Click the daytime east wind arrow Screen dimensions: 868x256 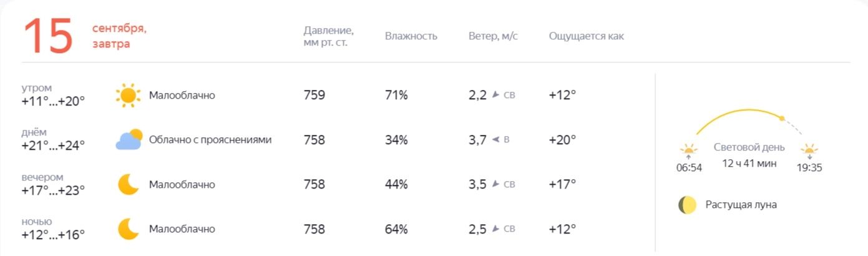coord(496,140)
